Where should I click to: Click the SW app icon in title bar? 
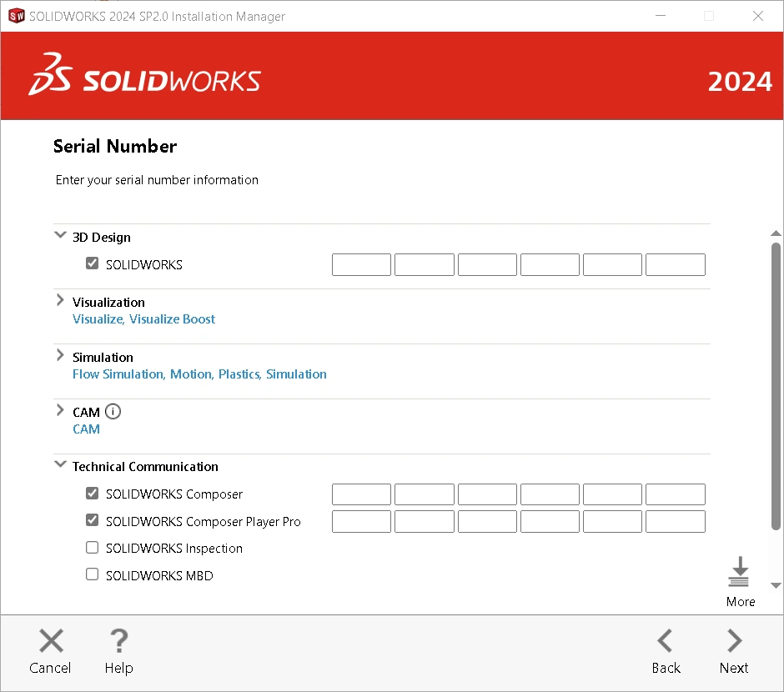point(17,16)
